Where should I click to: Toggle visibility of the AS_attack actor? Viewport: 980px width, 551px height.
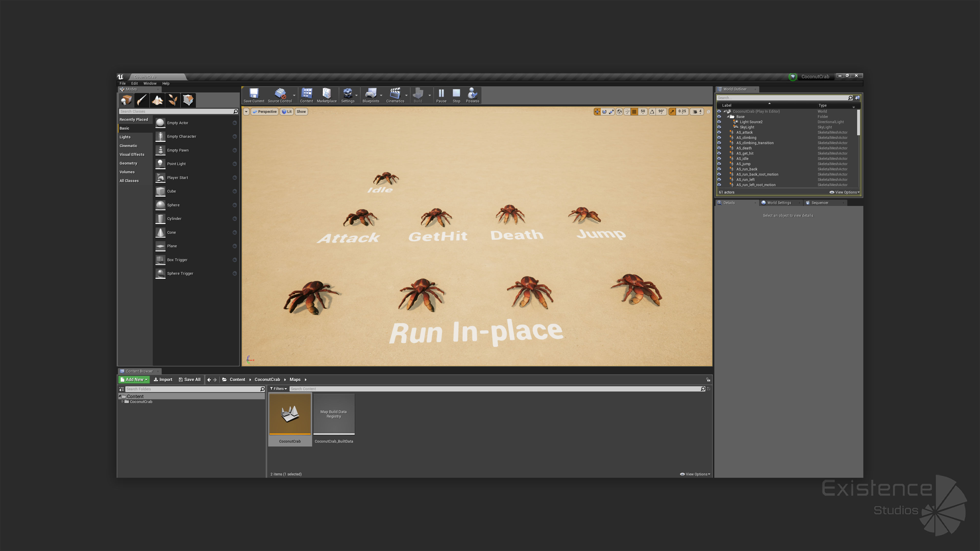pyautogui.click(x=719, y=132)
